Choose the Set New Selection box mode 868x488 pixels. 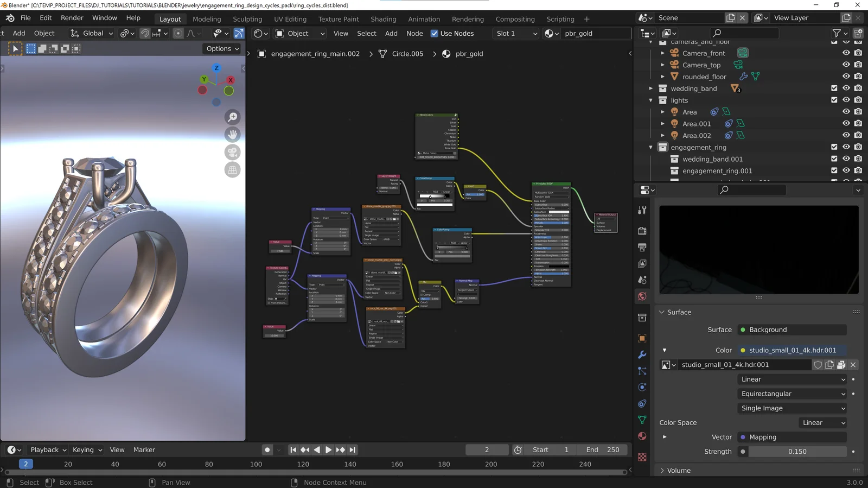pyautogui.click(x=31, y=49)
